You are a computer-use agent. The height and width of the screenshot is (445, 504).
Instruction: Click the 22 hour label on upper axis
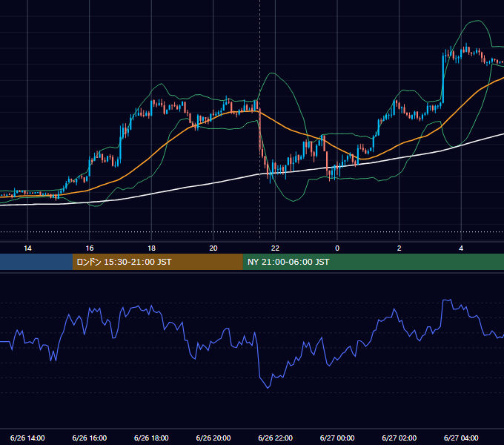276,248
